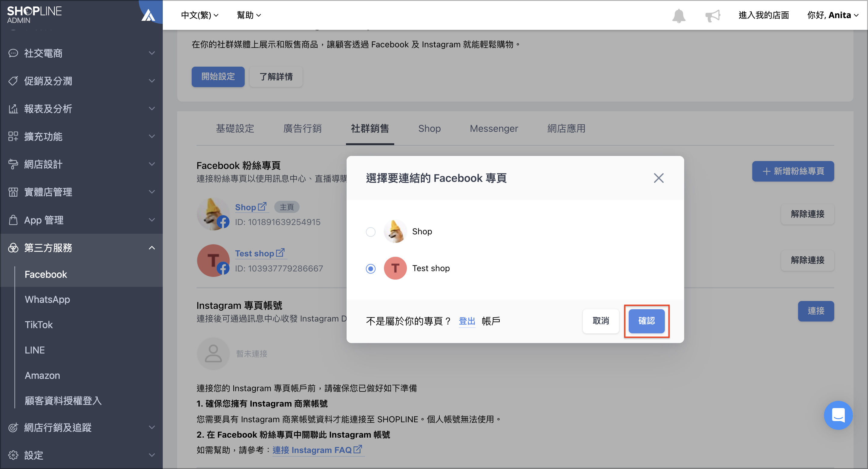Click the paint roller icon next to 網店設計
Screen dimensions: 868x469
point(13,164)
